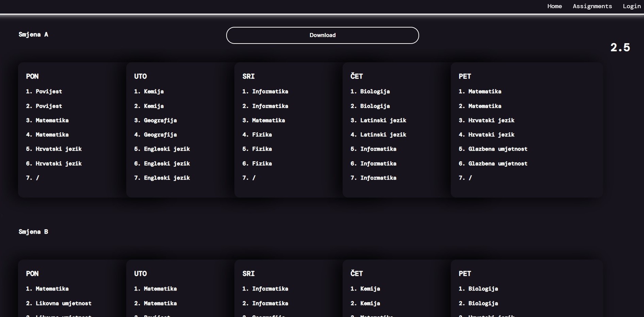Image resolution: width=644 pixels, height=317 pixels.
Task: Click SRI heading in Smjena B
Action: pyautogui.click(x=249, y=273)
